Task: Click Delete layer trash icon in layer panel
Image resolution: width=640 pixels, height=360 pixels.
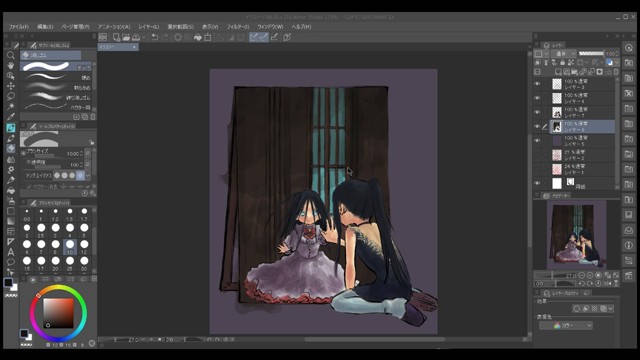Action: (x=616, y=72)
